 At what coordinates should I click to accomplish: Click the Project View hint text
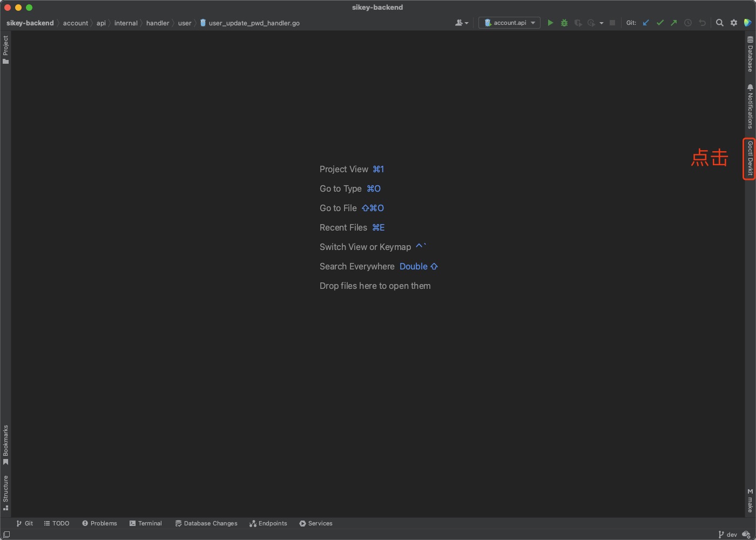coord(344,169)
